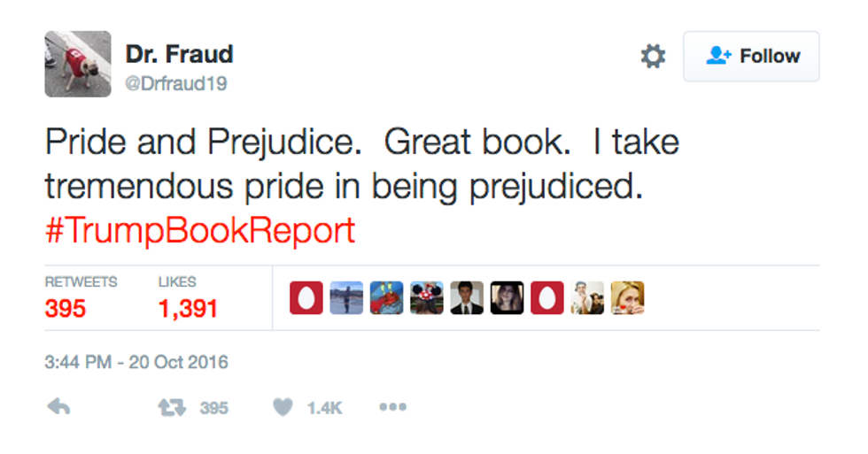
Task: Click the Mr. Krabs cartoon liker avatar
Action: click(386, 298)
